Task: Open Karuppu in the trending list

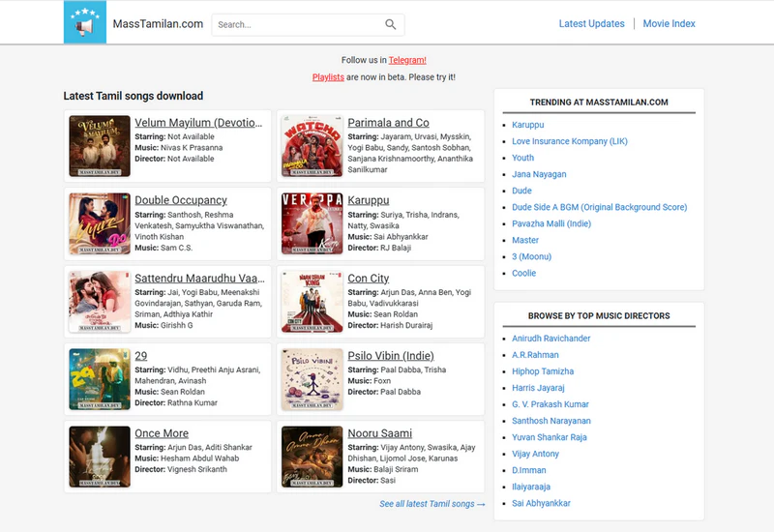Action: pos(527,125)
